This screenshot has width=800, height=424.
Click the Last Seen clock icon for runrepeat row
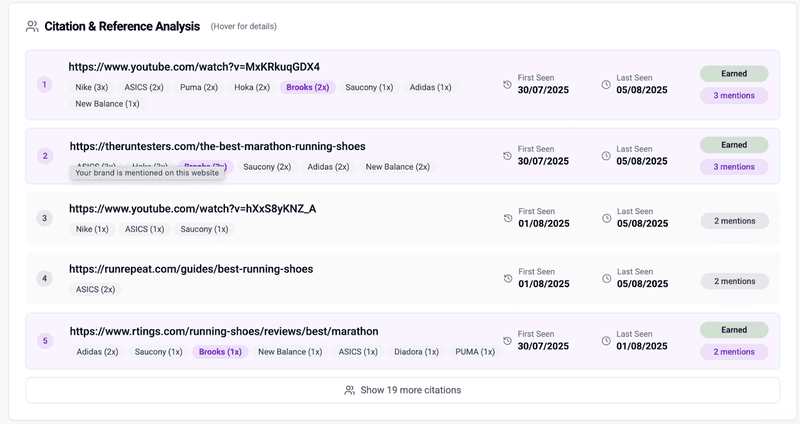coord(606,278)
